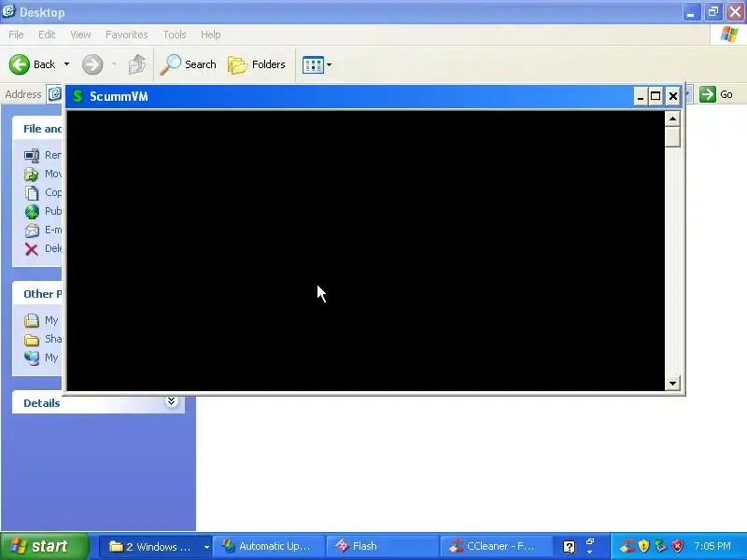Click the red X Delete icon in sidebar
Viewport: 747px width, 560px height.
[x=32, y=248]
